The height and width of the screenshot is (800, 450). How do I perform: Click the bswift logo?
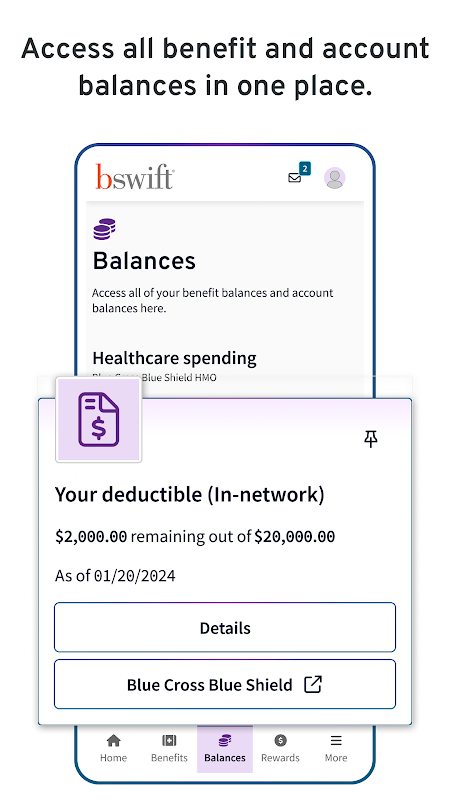[x=135, y=177]
